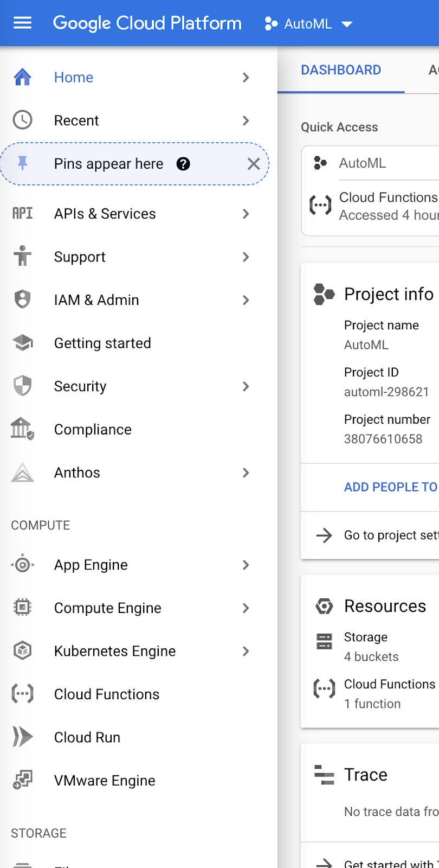Screen dimensions: 439x868
Task: Click the Recent clock icon
Action: click(22, 120)
